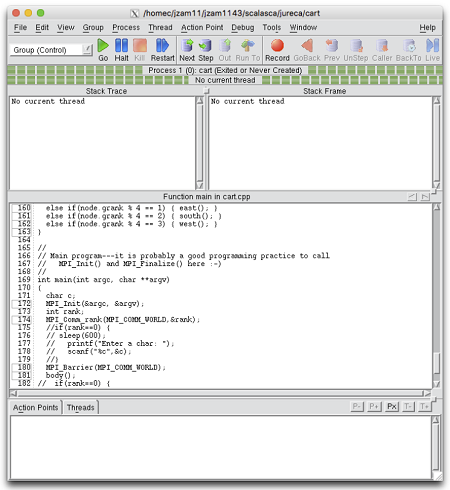This screenshot has width=450, height=490.
Task: Click the GoBack replay icon
Action: pos(307,50)
